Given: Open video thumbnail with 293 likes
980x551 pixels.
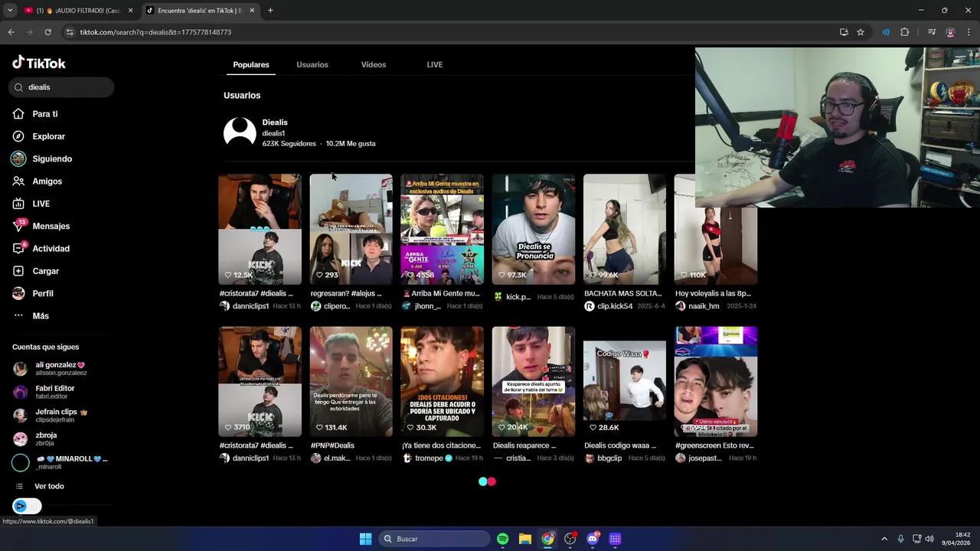Looking at the screenshot, I should (x=351, y=229).
